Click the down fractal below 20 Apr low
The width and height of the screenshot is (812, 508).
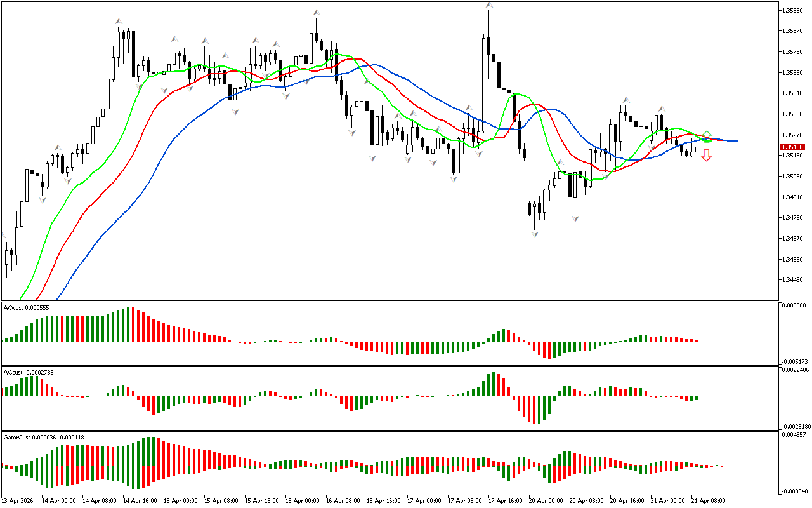(535, 234)
